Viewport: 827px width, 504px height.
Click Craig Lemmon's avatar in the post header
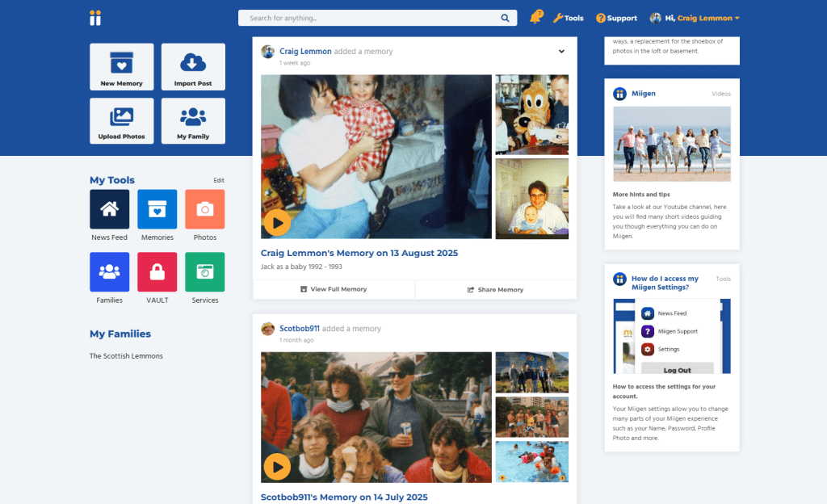pos(268,52)
